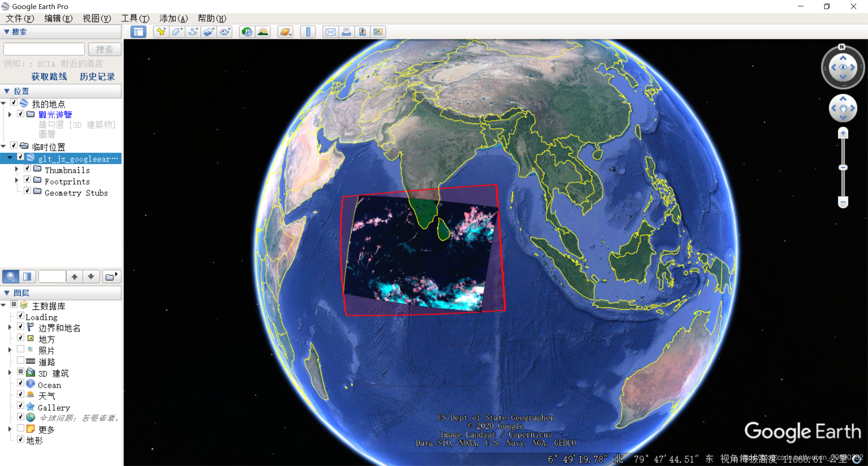The image size is (868, 466).
Task: Move selected place down with arrow
Action: (91, 276)
